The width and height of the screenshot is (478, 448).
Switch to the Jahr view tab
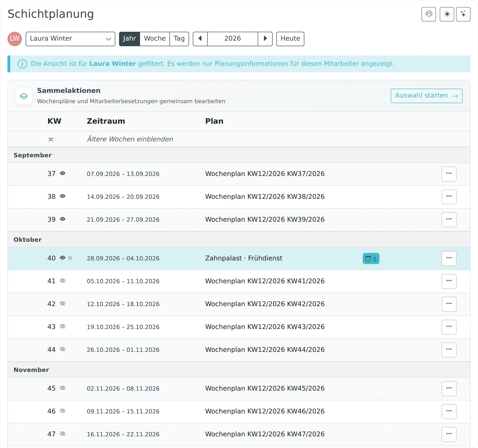[x=130, y=39]
